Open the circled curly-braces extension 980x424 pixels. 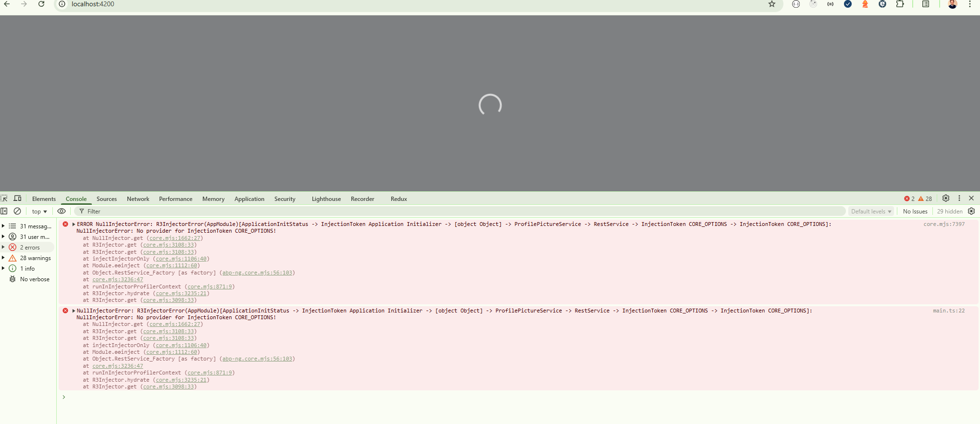[x=796, y=4]
